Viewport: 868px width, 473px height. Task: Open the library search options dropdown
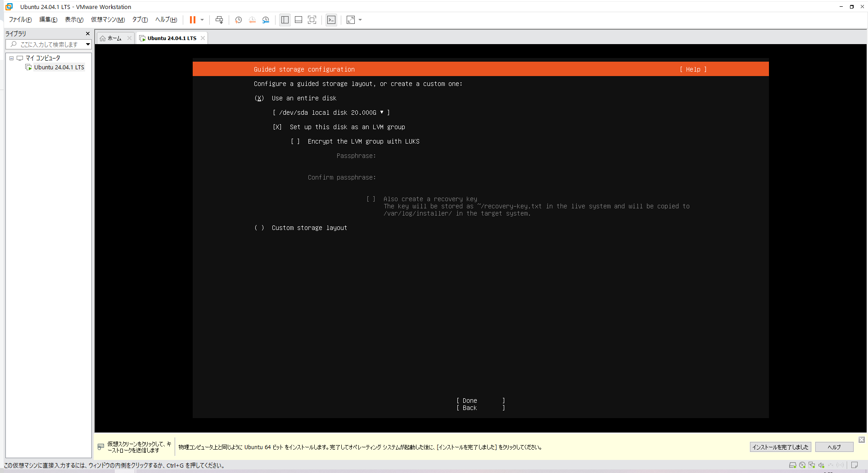coord(88,44)
